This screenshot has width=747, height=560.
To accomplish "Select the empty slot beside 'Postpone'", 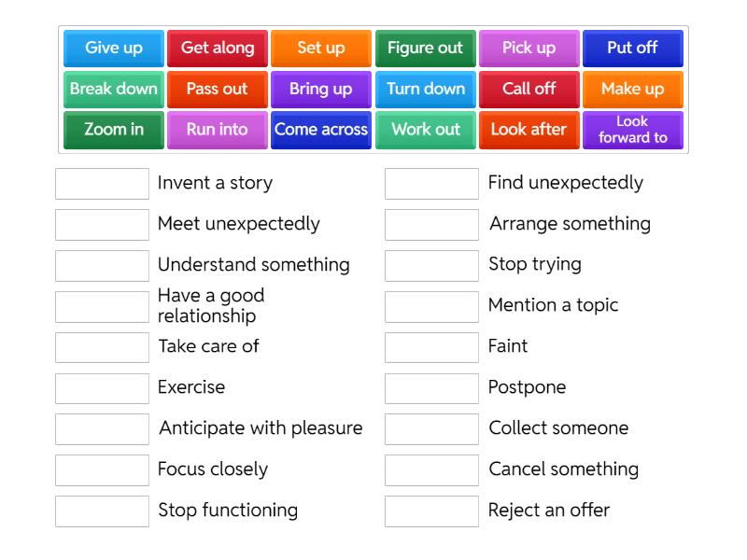I will click(430, 387).
